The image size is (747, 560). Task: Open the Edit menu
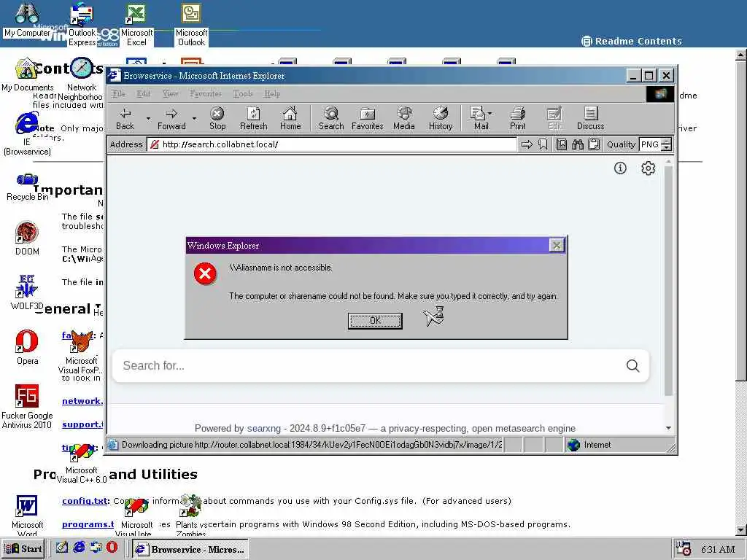click(x=144, y=94)
